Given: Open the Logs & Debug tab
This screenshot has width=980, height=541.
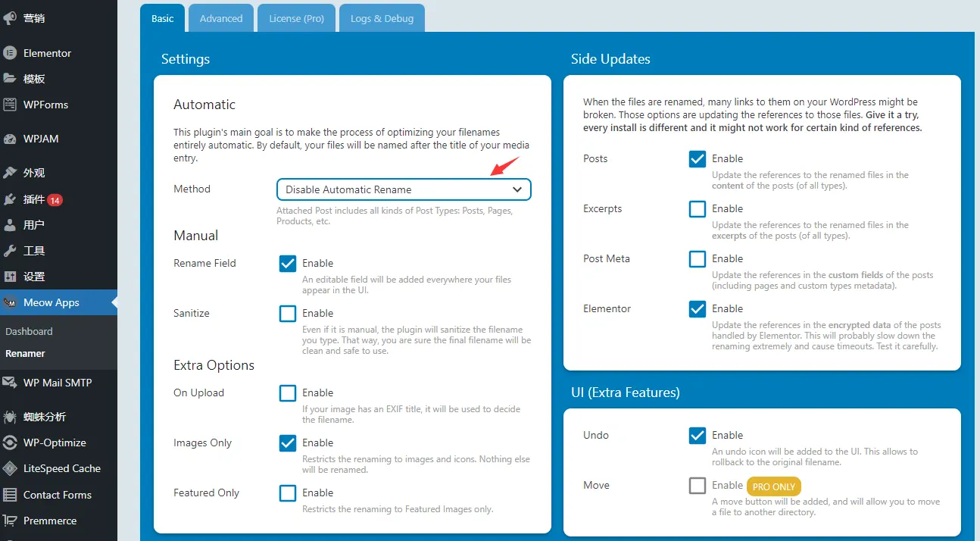Looking at the screenshot, I should click(382, 18).
